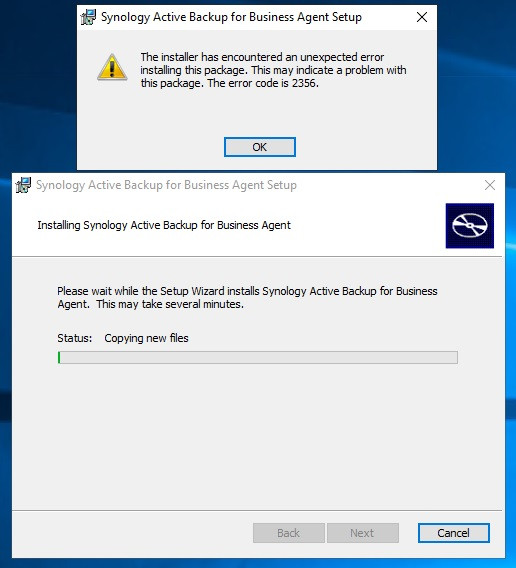Click OK on the error 2356 dialog

point(259,147)
